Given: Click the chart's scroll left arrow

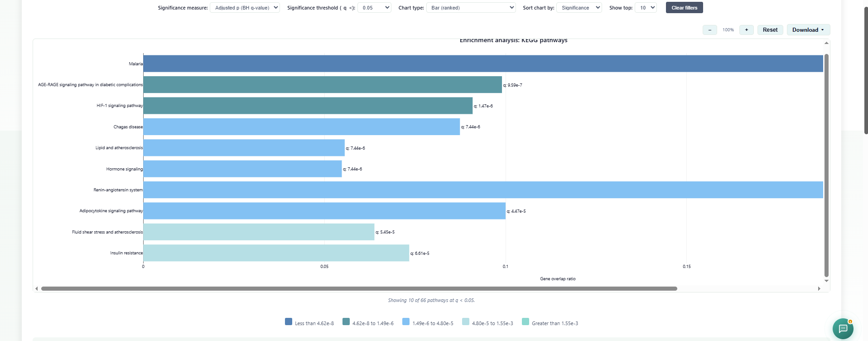Looking at the screenshot, I should 37,289.
